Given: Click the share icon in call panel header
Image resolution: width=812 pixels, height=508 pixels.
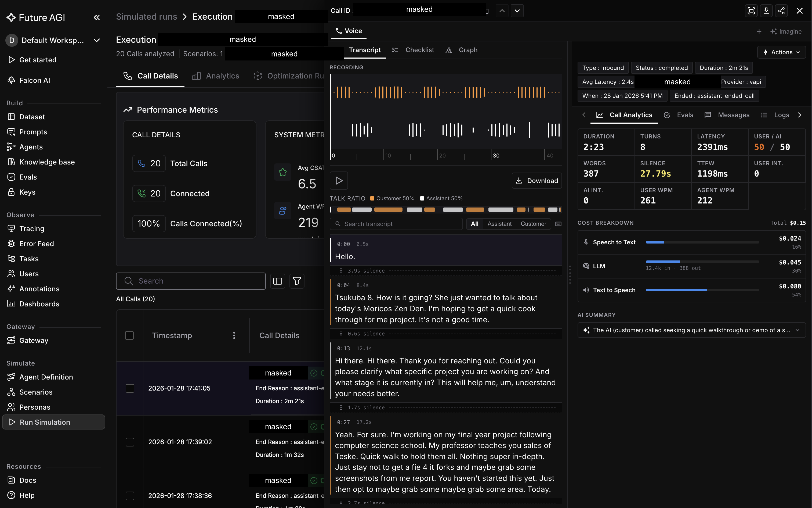Looking at the screenshot, I should pos(781,11).
